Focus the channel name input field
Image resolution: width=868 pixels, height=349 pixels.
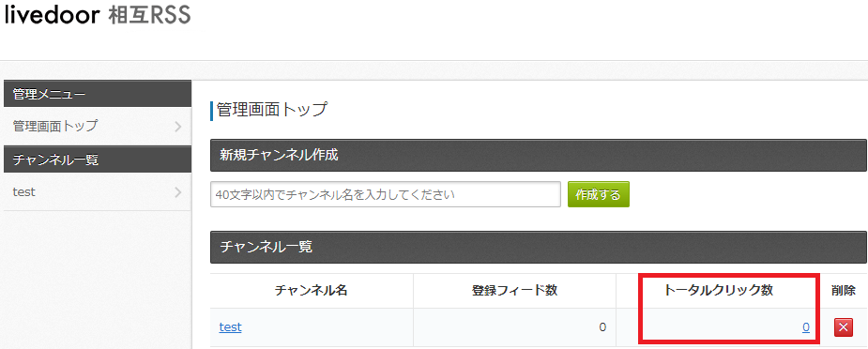point(386,195)
